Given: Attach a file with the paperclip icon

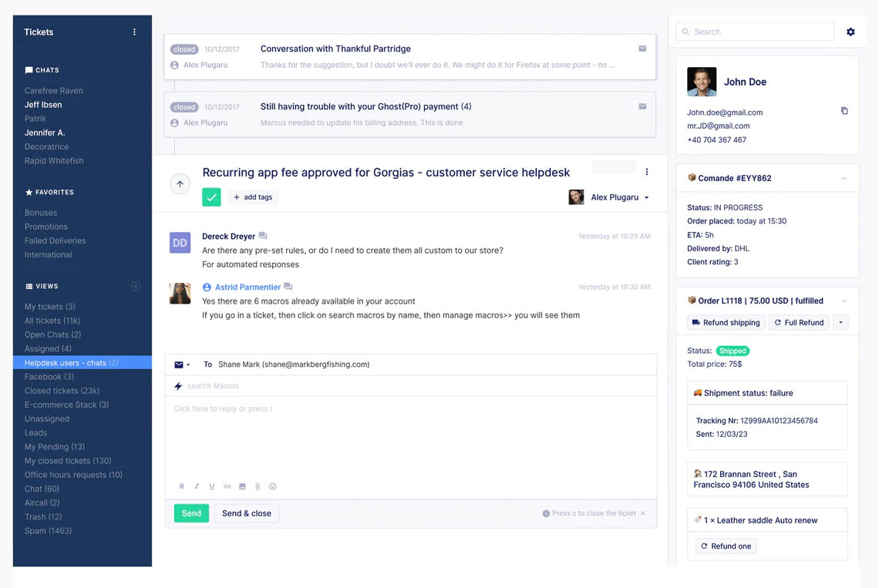Looking at the screenshot, I should point(257,486).
